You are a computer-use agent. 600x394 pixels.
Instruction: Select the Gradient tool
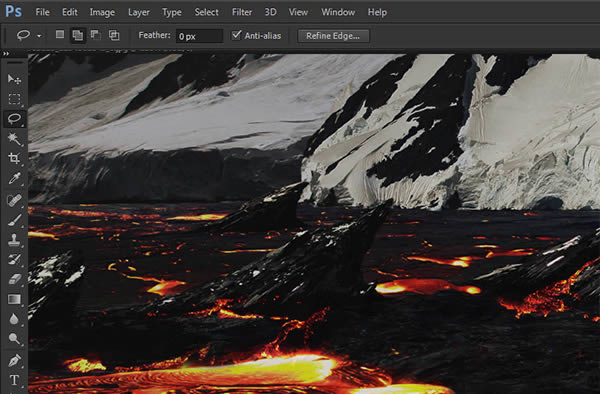14,299
